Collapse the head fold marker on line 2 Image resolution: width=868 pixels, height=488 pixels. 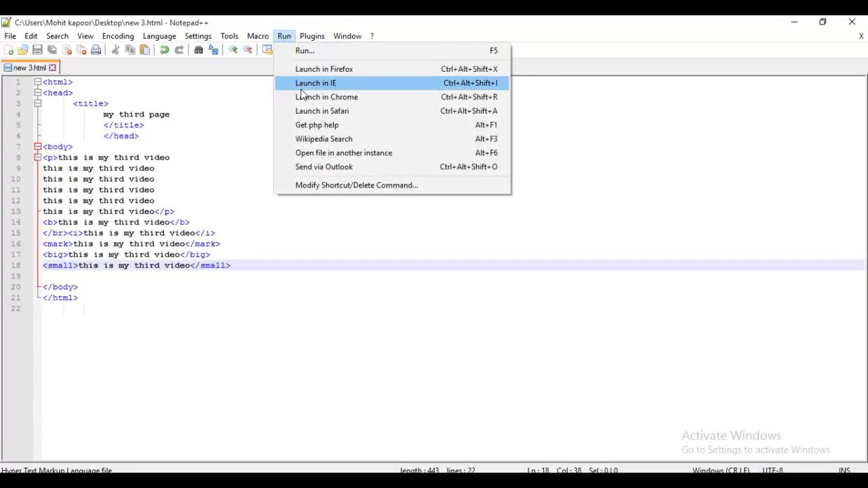(x=38, y=93)
